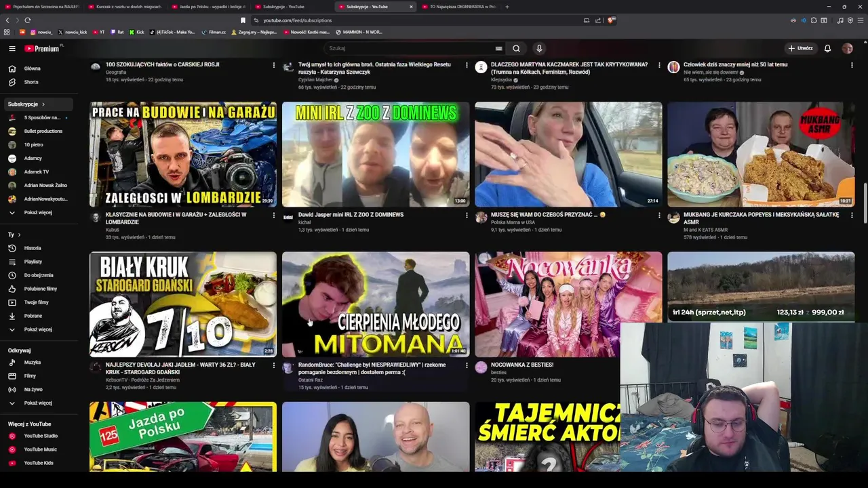Image resolution: width=868 pixels, height=488 pixels.
Task: Open Pobrane downloads in the sidebar
Action: click(37, 316)
